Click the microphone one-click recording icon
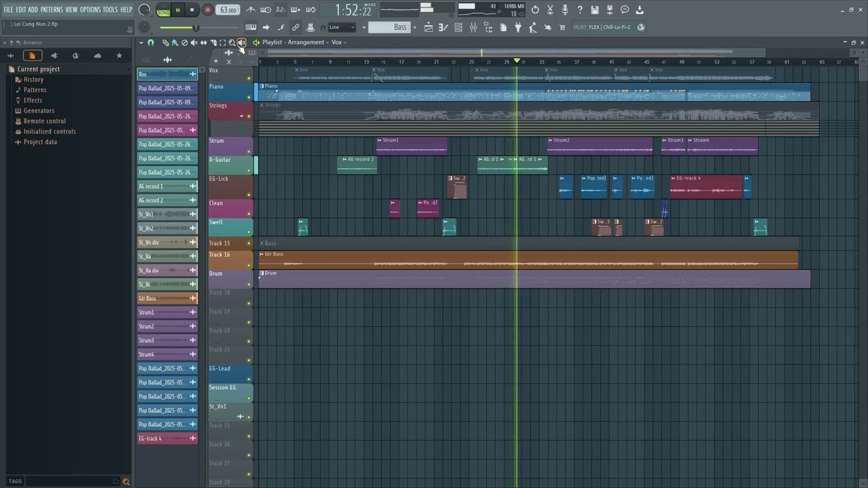The image size is (868, 488). 565,9
